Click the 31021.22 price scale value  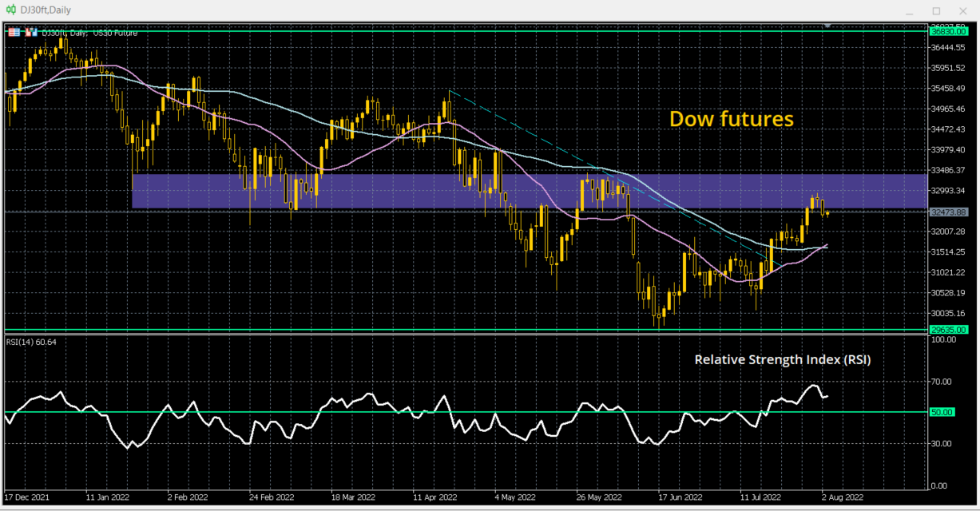pyautogui.click(x=948, y=272)
